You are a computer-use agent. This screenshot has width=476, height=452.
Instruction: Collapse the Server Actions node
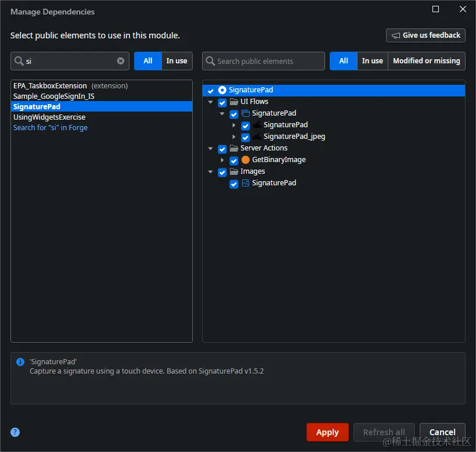pyautogui.click(x=210, y=149)
